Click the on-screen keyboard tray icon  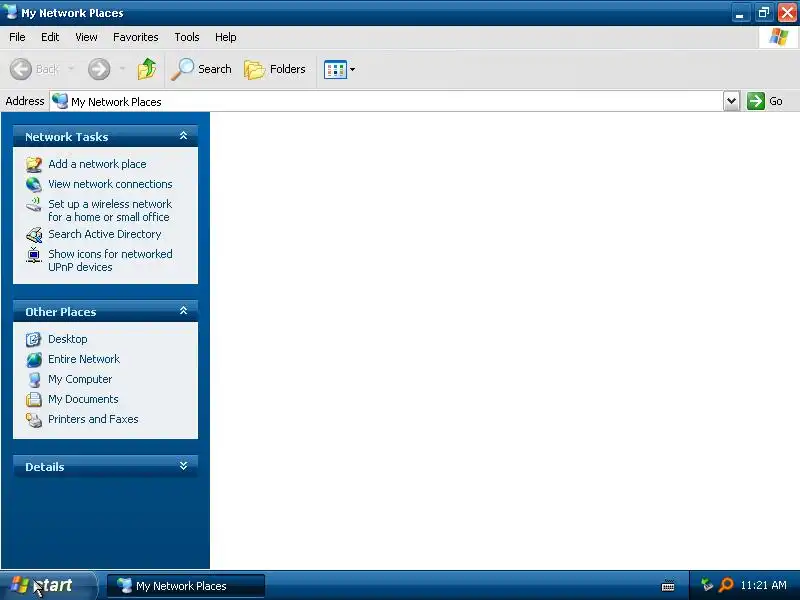668,586
